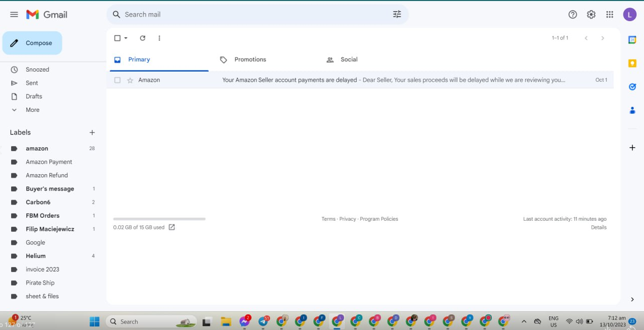Image resolution: width=644 pixels, height=330 pixels.
Task: Open the Amazon Seller payments delayed email
Action: [360, 80]
